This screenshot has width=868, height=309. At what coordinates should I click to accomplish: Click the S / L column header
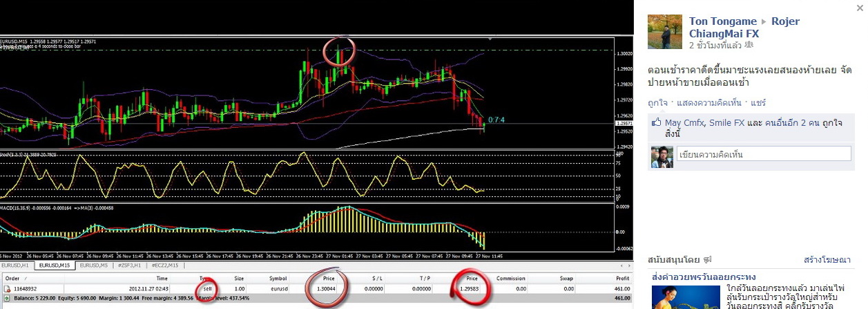pyautogui.click(x=378, y=278)
